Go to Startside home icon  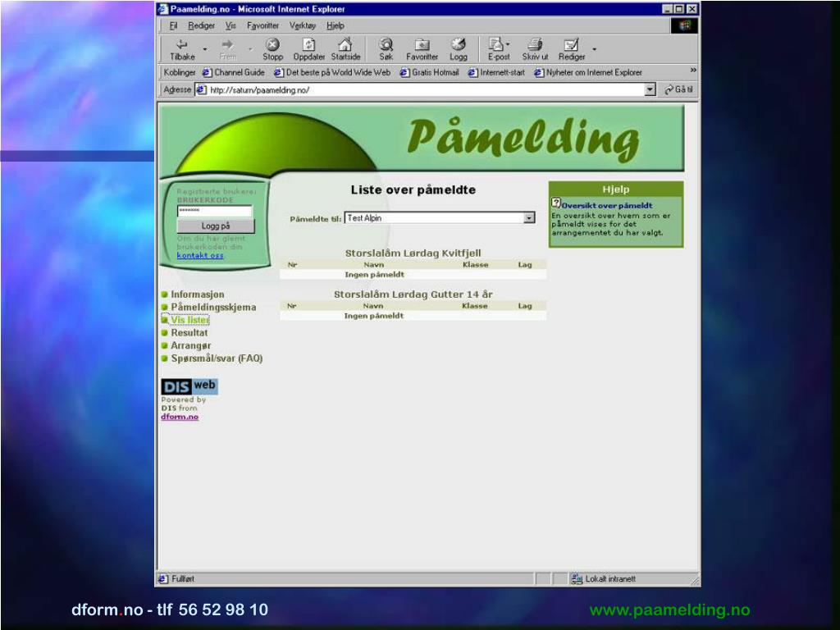(345, 44)
